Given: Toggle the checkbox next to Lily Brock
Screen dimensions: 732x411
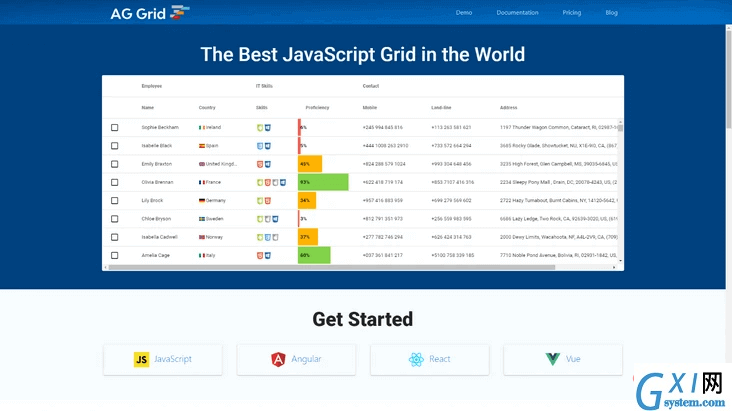Looking at the screenshot, I should 114,200.
